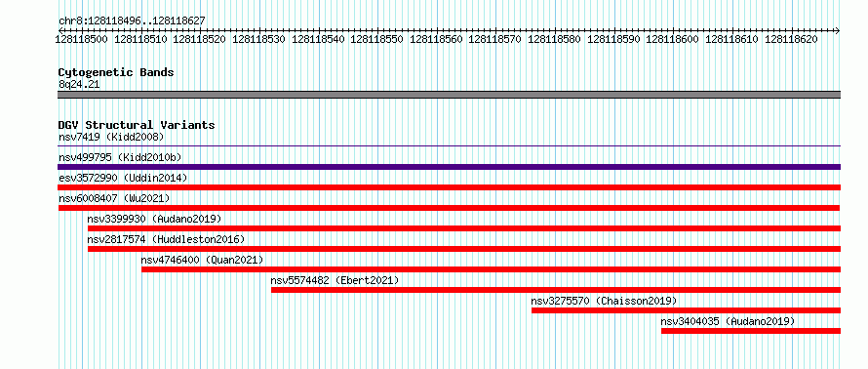Click ruler position 128118560
868x369 pixels.
[437, 39]
